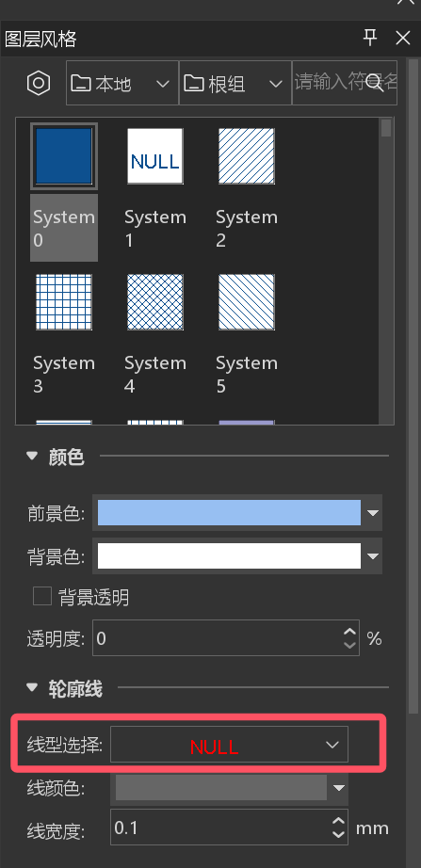Click the hexagon settings icon

coord(39,83)
